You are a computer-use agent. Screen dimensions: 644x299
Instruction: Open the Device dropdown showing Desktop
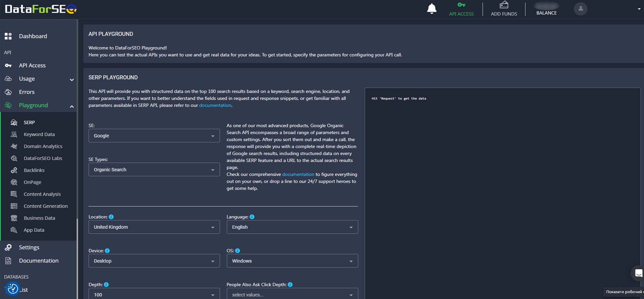coord(154,261)
